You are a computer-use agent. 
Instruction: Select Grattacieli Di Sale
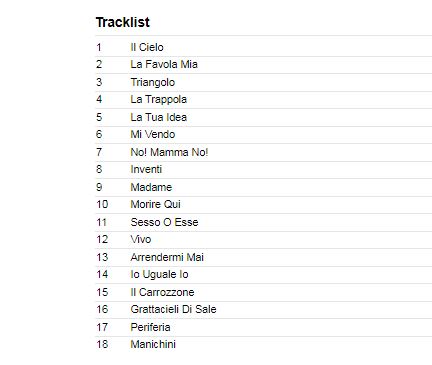point(173,309)
